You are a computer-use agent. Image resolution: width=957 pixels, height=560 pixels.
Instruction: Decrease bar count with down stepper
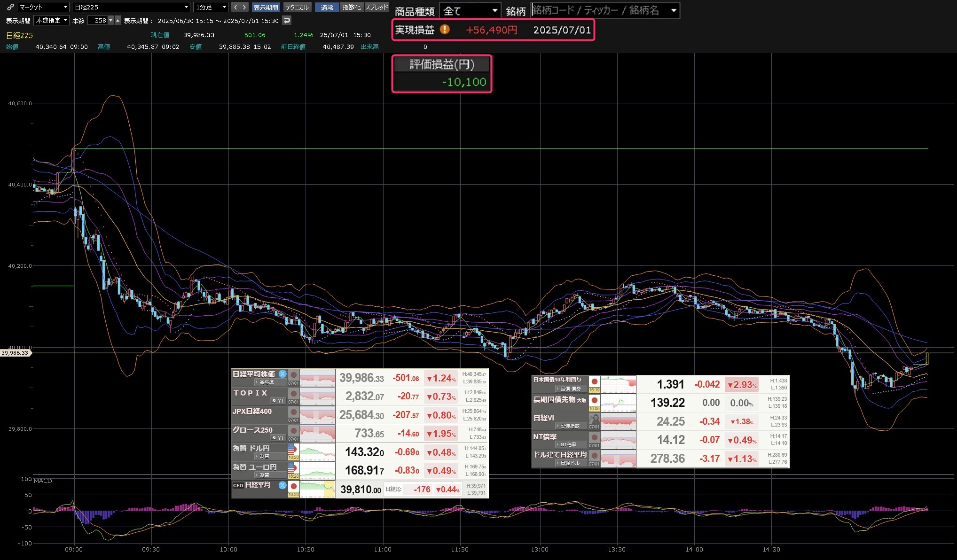click(x=111, y=20)
